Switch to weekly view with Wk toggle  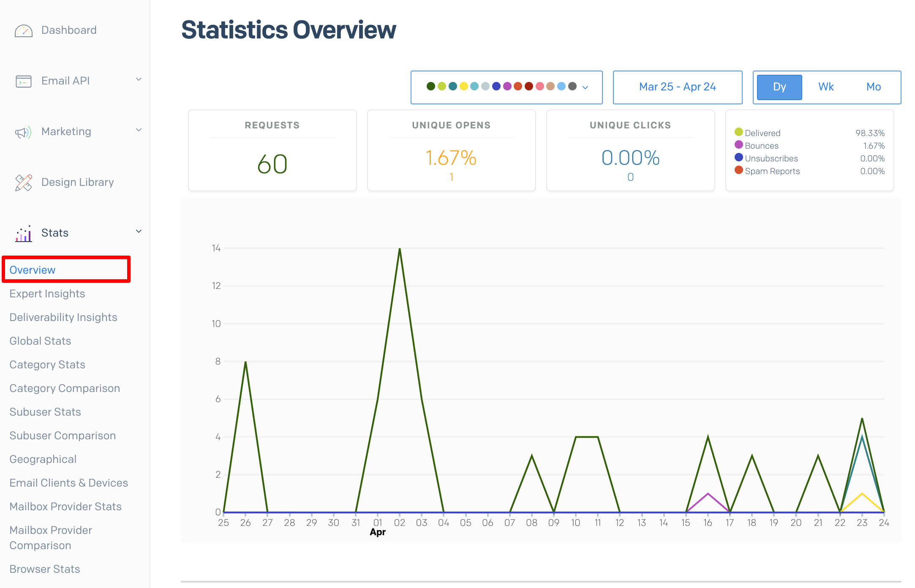(825, 87)
